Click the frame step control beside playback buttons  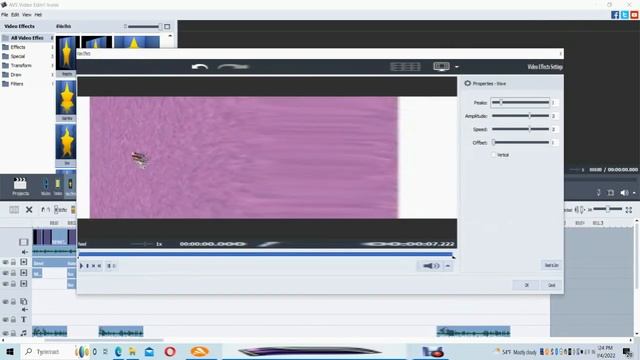[111, 266]
